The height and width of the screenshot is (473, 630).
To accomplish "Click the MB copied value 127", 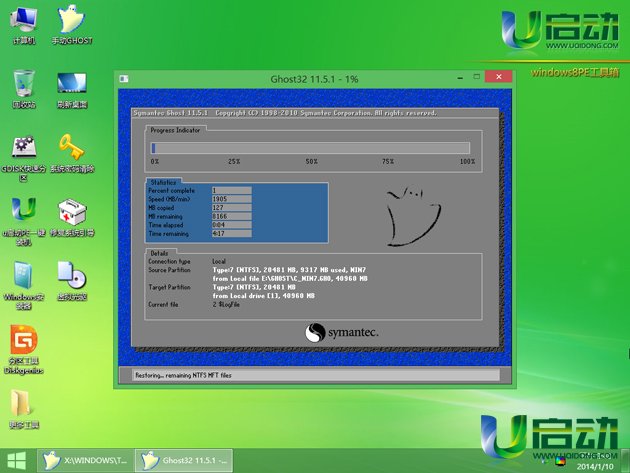I will 232,208.
